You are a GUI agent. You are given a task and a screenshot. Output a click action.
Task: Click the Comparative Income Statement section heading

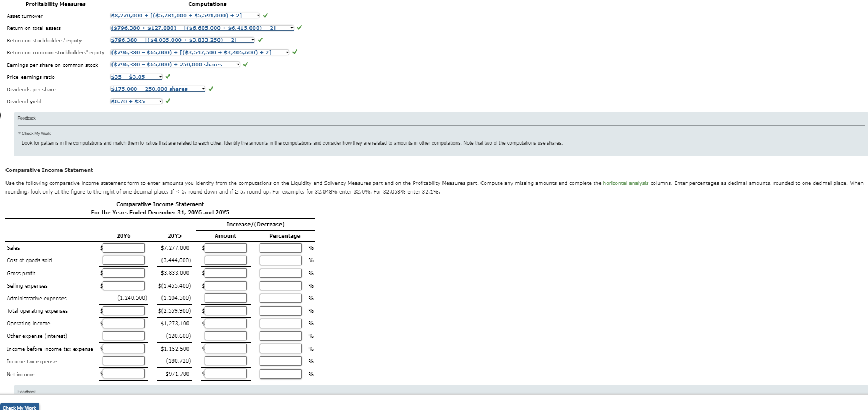click(49, 170)
